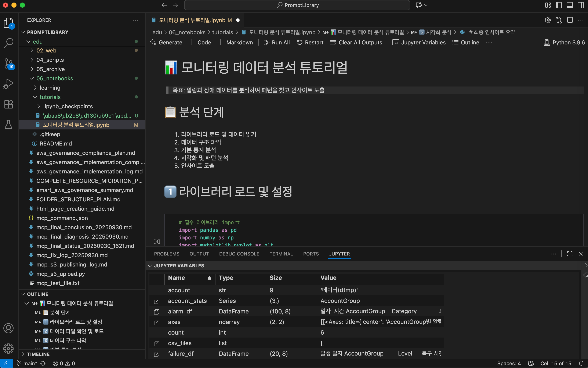The height and width of the screenshot is (368, 588).
Task: Switch to the PORTS tab
Action: point(311,254)
